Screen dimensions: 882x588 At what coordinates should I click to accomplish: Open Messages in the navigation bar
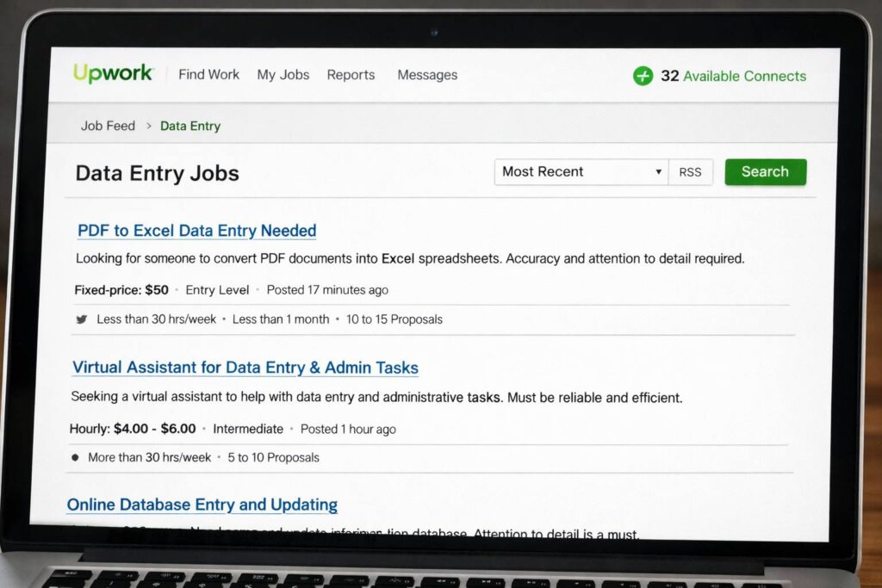(x=427, y=75)
